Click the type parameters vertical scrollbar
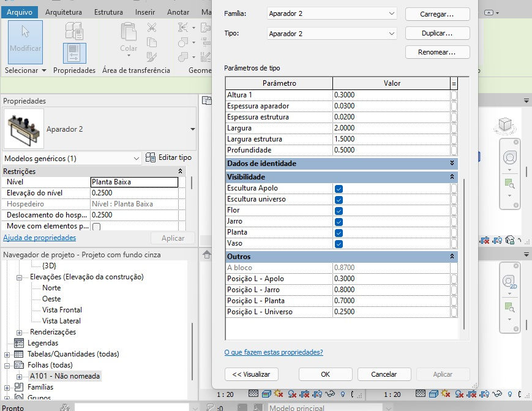 pos(464,255)
